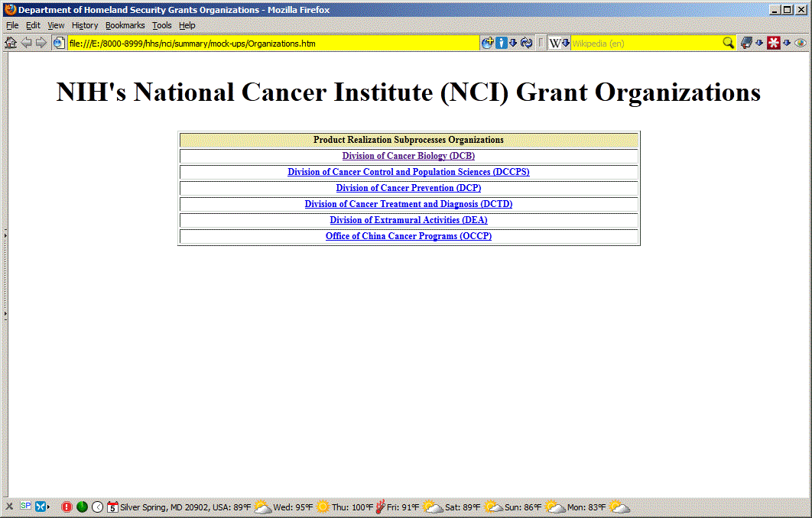
Task: Open Division of Cancer Control and Population Sciences link
Action: tap(408, 172)
